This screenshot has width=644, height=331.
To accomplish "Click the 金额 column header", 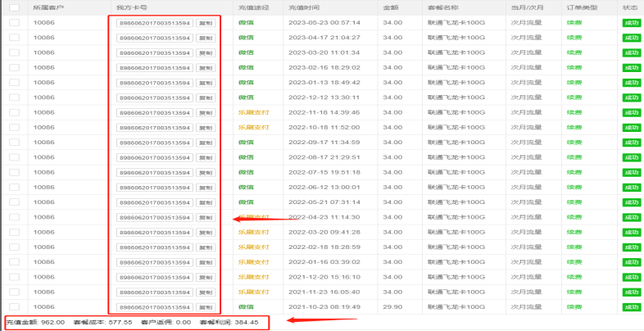I will 391,7.
